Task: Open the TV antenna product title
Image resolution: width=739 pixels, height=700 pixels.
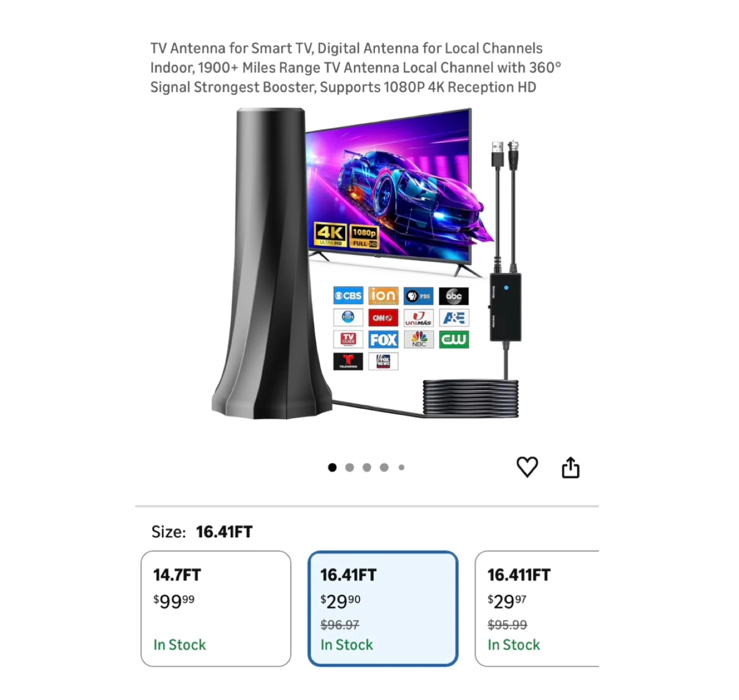Action: (356, 68)
